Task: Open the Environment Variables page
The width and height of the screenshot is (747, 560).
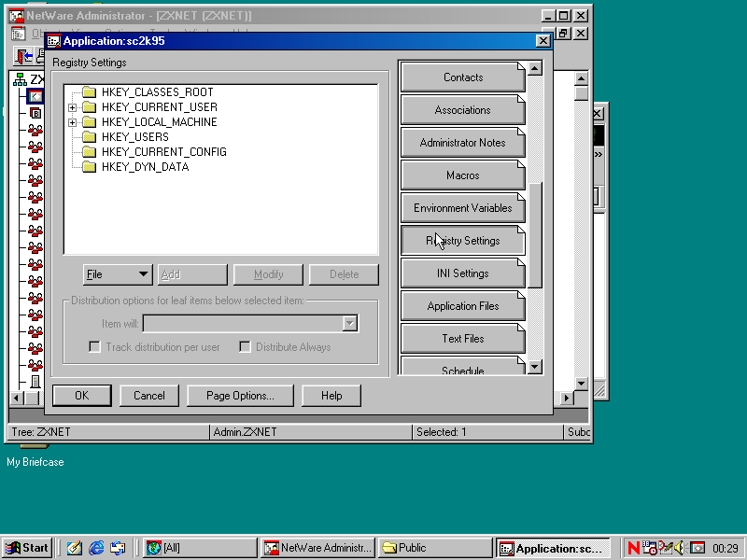Action: [462, 208]
